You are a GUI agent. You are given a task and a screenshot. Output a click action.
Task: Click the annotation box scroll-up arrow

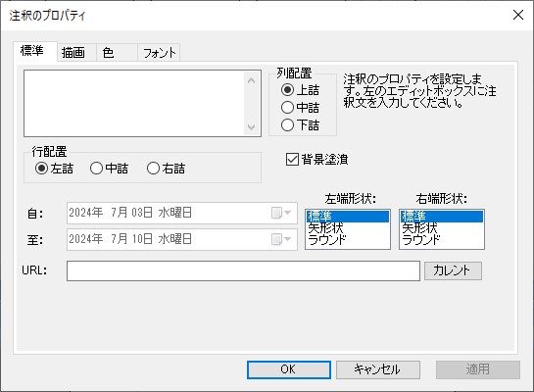coord(252,80)
